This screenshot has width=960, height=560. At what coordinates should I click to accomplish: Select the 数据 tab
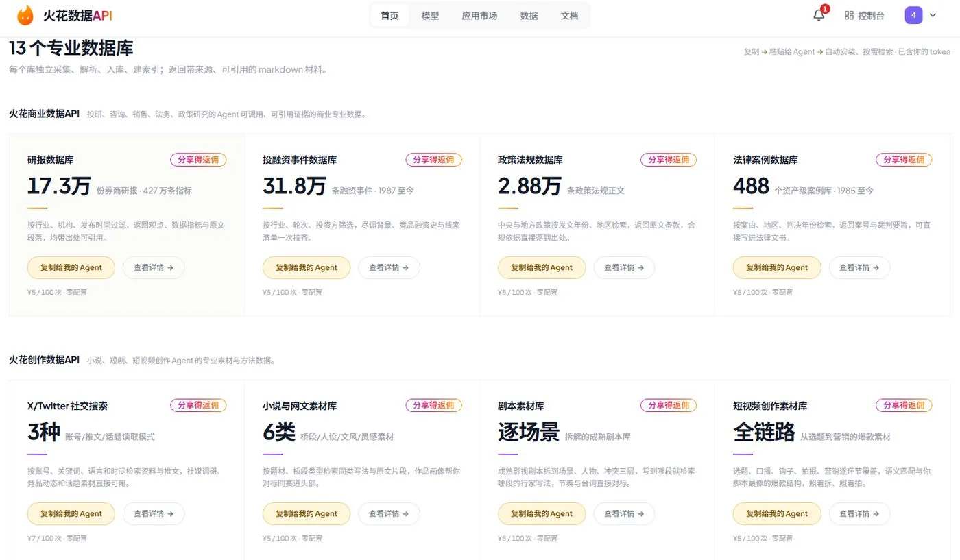pos(529,15)
